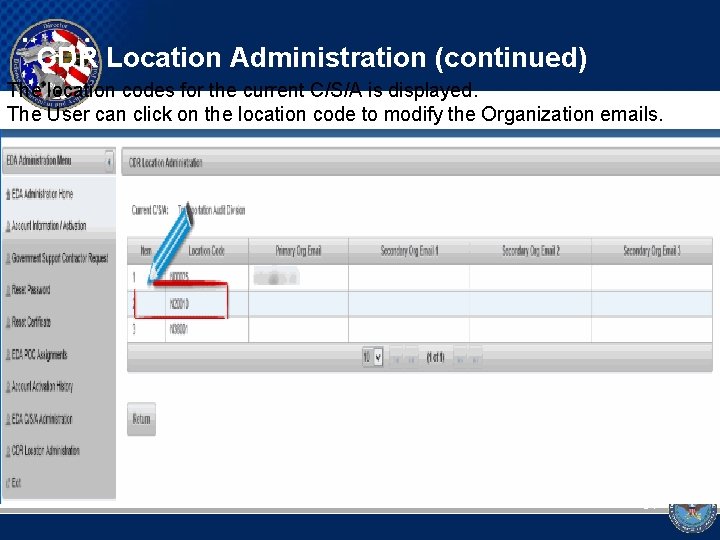Click the EDA Administration Home icon
The width and height of the screenshot is (720, 540).
click(x=8, y=194)
